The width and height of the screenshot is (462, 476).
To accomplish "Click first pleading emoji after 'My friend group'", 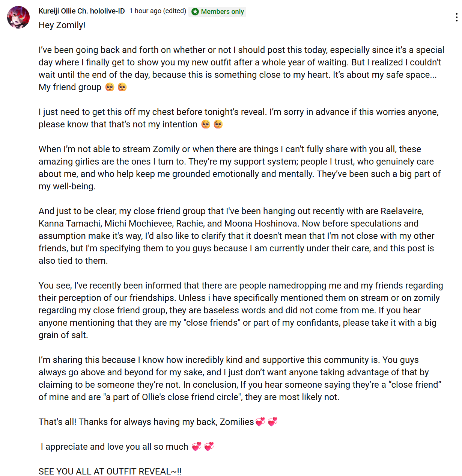I will point(110,87).
